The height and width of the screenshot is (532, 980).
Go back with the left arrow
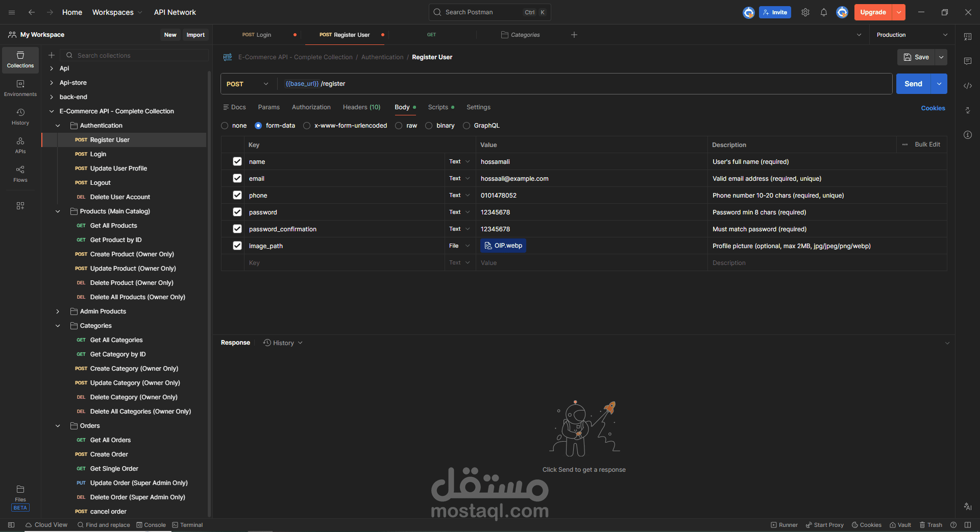32,12
